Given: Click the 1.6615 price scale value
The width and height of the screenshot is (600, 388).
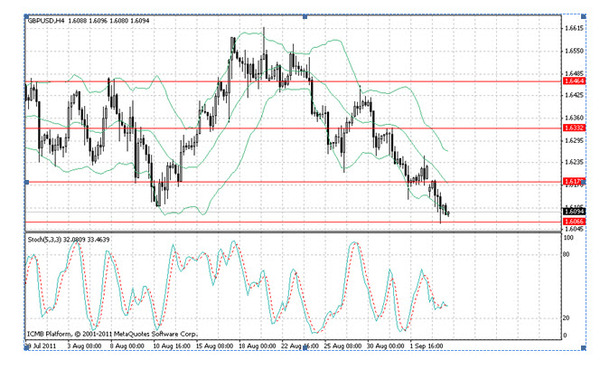Looking at the screenshot, I should coord(574,29).
